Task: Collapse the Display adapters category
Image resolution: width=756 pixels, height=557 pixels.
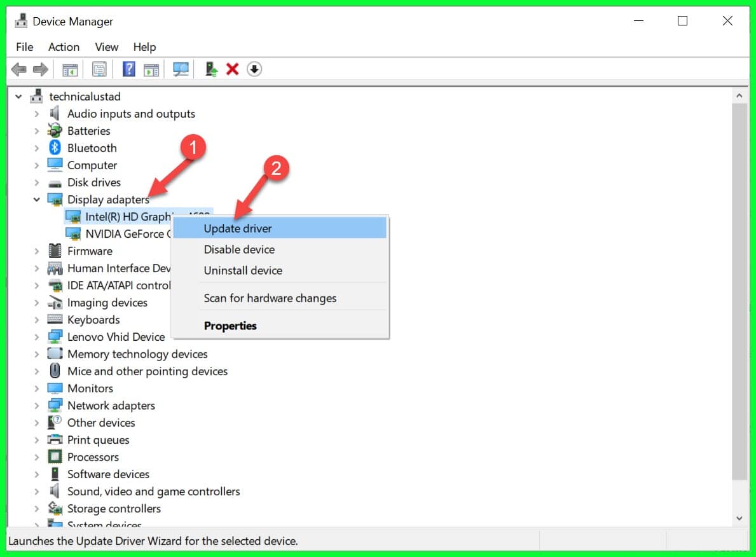Action: tap(37, 200)
